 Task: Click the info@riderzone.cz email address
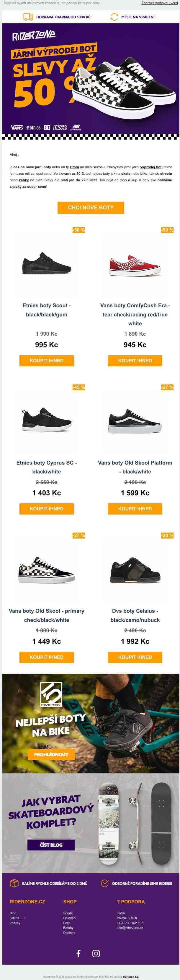click(x=130, y=928)
